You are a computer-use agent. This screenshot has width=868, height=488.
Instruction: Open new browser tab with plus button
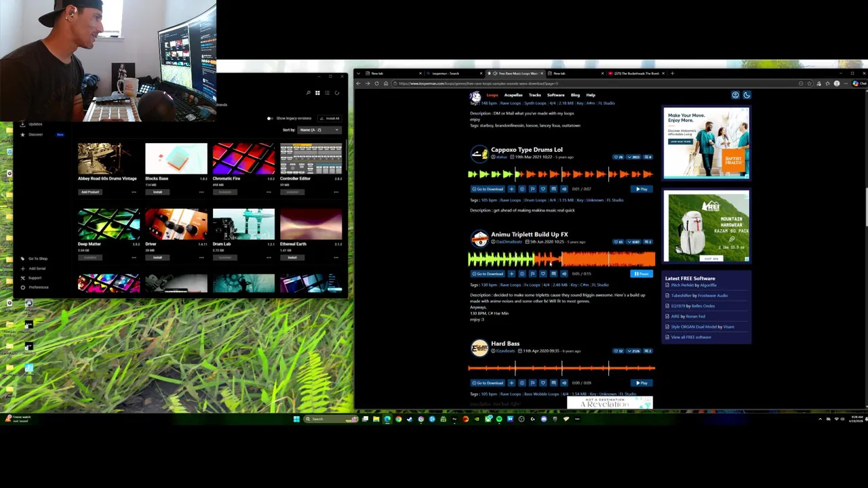tap(673, 73)
